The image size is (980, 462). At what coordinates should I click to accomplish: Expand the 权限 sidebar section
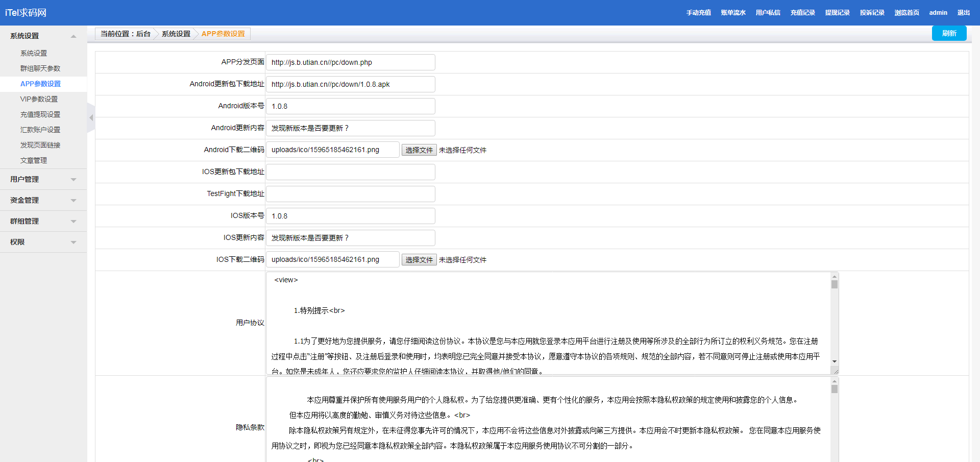(x=73, y=242)
